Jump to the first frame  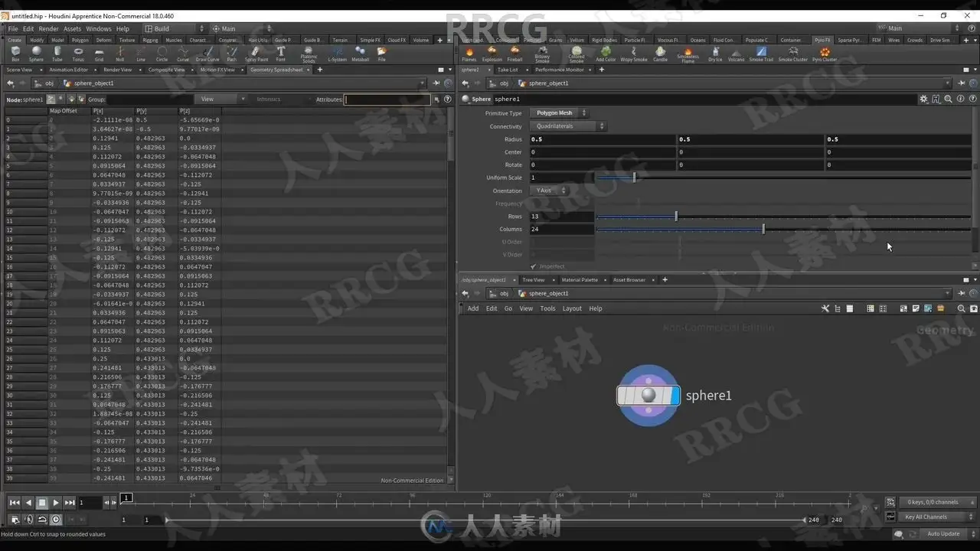(x=15, y=503)
